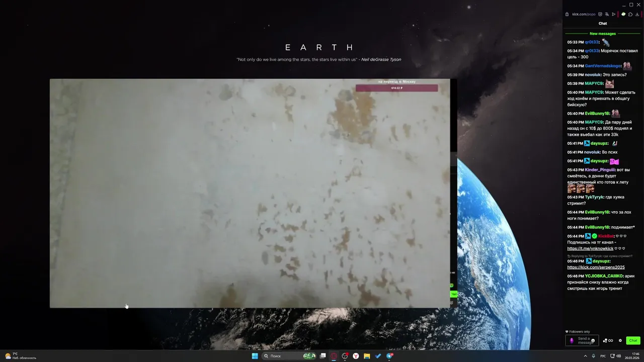Click the send/share arrow icon in toolbar
The height and width of the screenshot is (362, 644).
coord(613,14)
